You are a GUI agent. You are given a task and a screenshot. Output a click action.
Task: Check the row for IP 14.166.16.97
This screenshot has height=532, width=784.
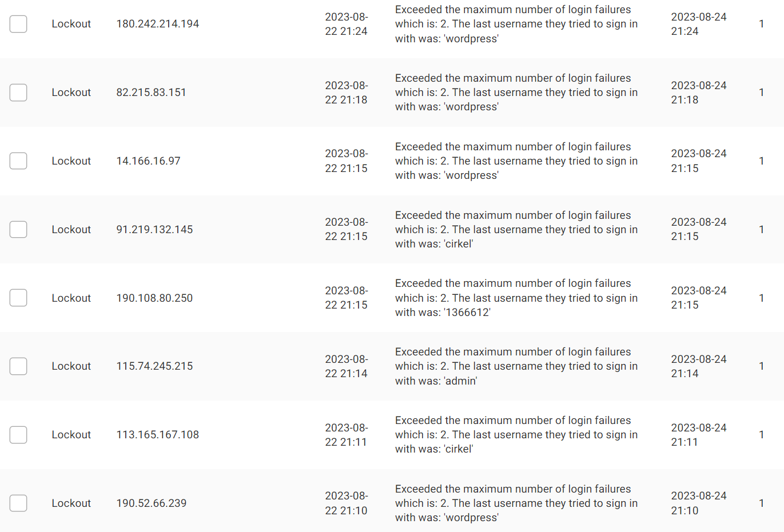18,161
